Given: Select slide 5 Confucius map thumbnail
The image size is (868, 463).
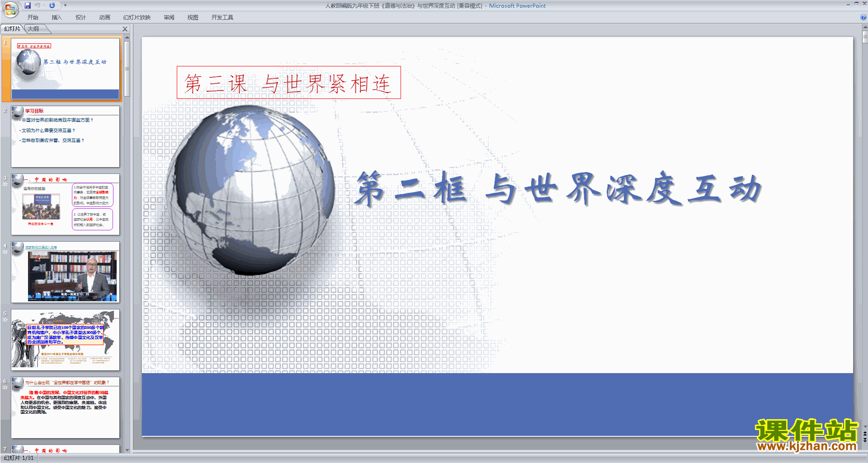Looking at the screenshot, I should pyautogui.click(x=66, y=340).
